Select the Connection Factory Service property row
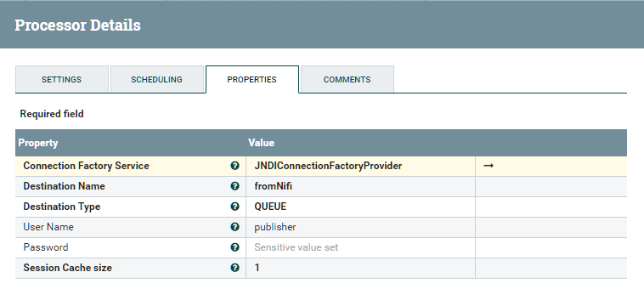The width and height of the screenshot is (644, 306). click(321, 166)
